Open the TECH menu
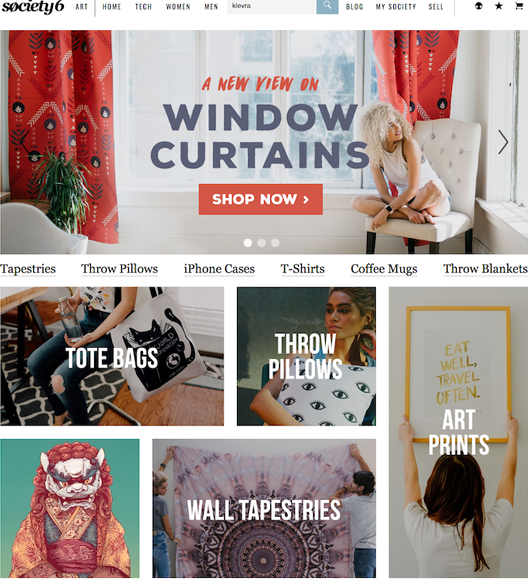 click(x=143, y=7)
